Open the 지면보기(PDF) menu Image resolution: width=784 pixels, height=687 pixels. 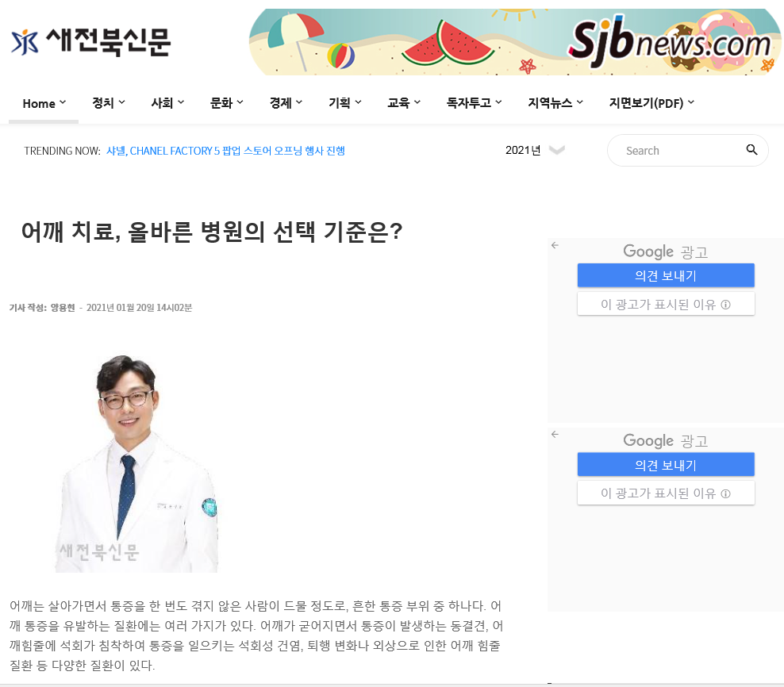click(x=651, y=103)
